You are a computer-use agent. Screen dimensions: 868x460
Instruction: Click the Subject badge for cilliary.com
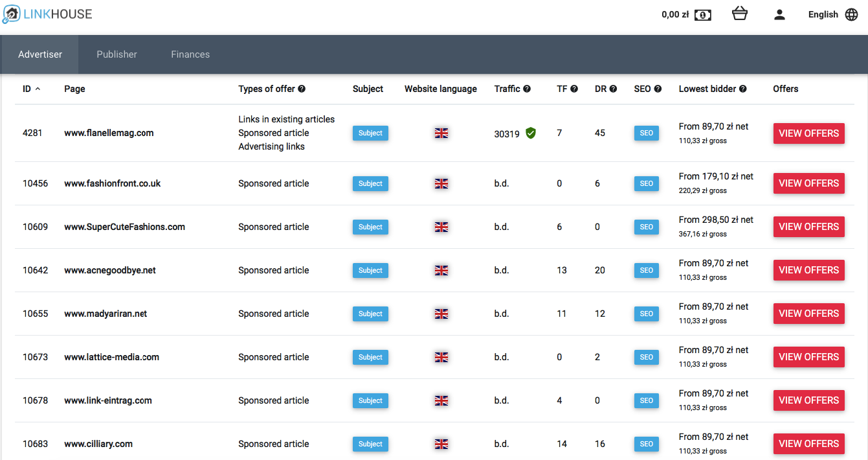370,444
